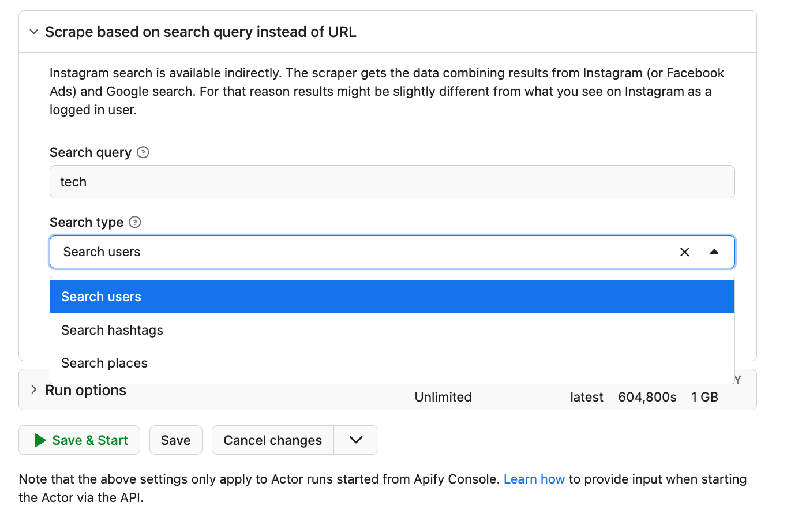The image size is (802, 532).
Task: Clear the Search type selection with the X
Action: (684, 252)
